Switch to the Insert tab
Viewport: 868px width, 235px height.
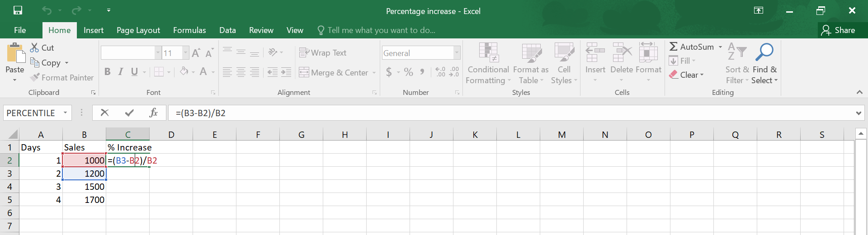(x=94, y=30)
